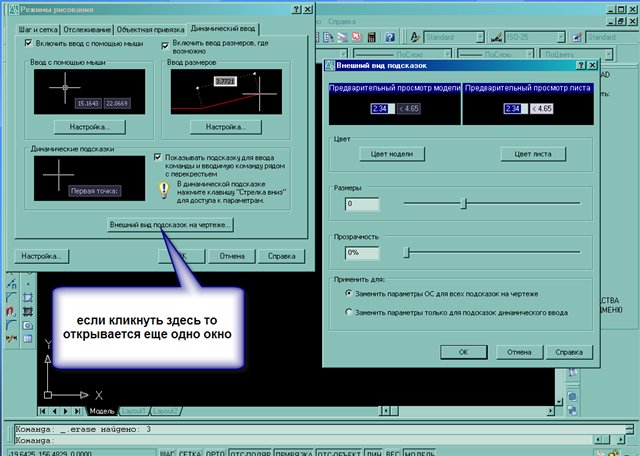Toggle 'Включить ввод размеров' checkbox

click(x=164, y=45)
